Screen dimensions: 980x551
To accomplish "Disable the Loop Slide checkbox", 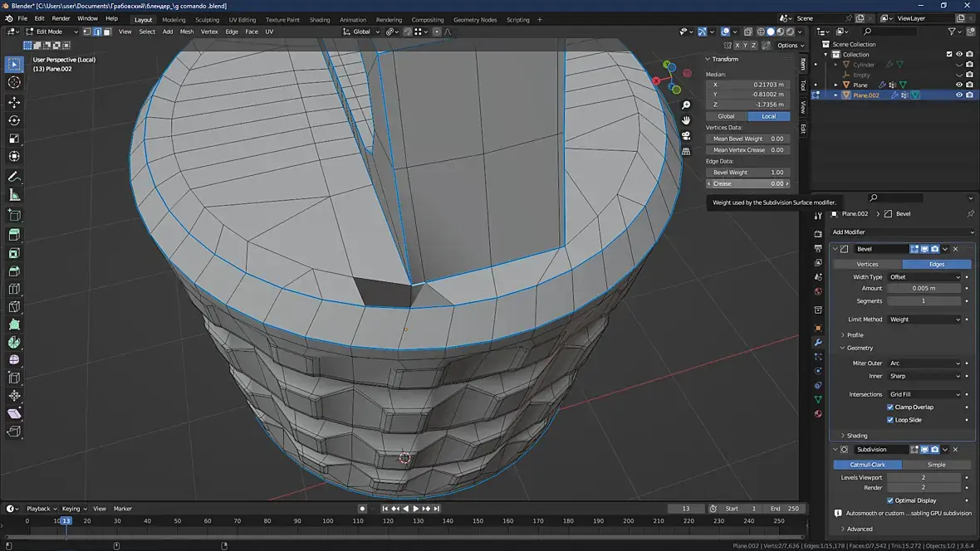I will 890,420.
